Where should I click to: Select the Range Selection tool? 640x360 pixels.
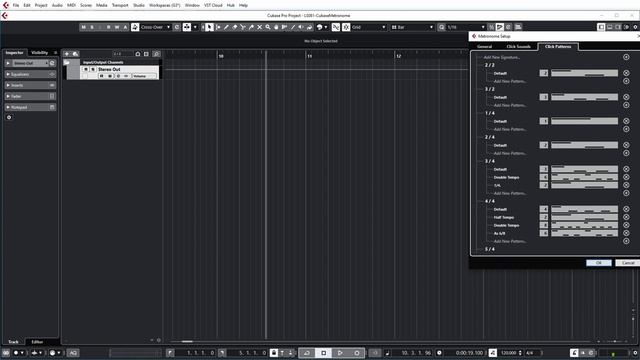218,27
